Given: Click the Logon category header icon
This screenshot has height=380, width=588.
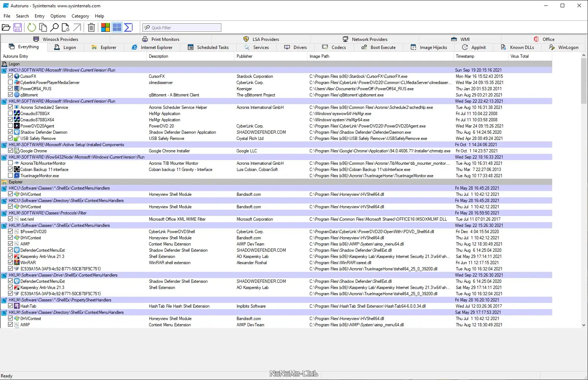Looking at the screenshot, I should click(4, 64).
